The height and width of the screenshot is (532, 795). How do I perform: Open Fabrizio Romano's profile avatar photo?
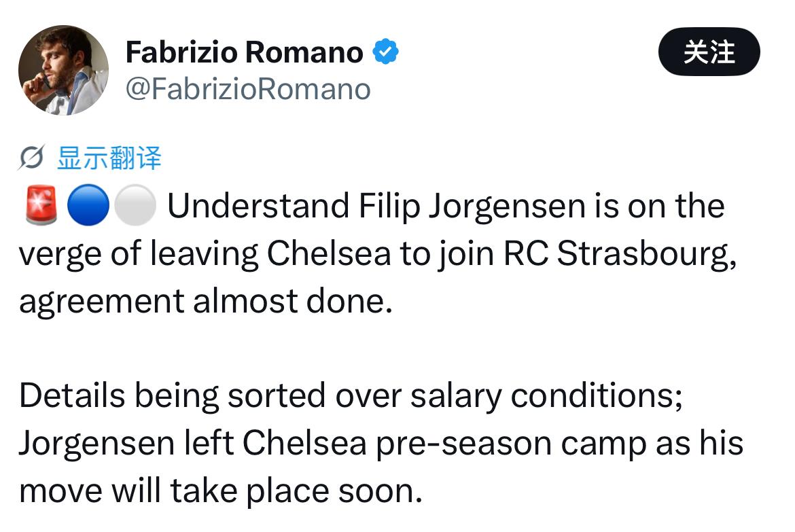(x=63, y=70)
